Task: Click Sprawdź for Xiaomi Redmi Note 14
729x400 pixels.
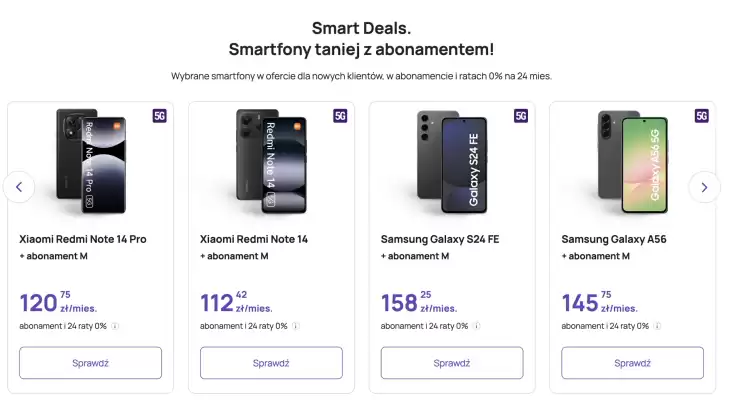Action: coord(272,363)
